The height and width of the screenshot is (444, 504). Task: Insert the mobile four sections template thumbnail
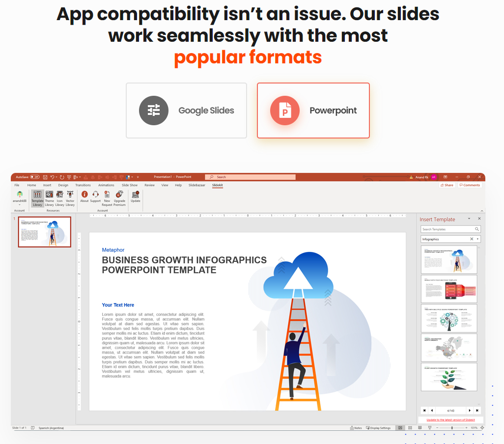[x=449, y=289]
